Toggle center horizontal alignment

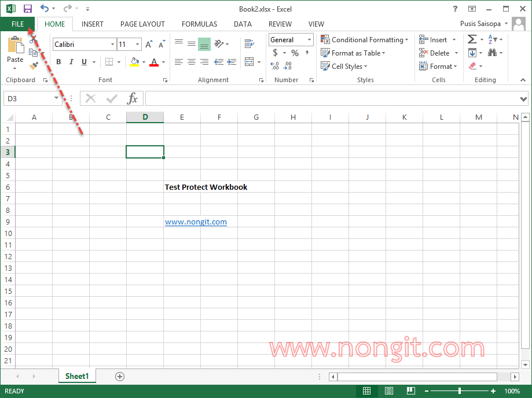192,62
